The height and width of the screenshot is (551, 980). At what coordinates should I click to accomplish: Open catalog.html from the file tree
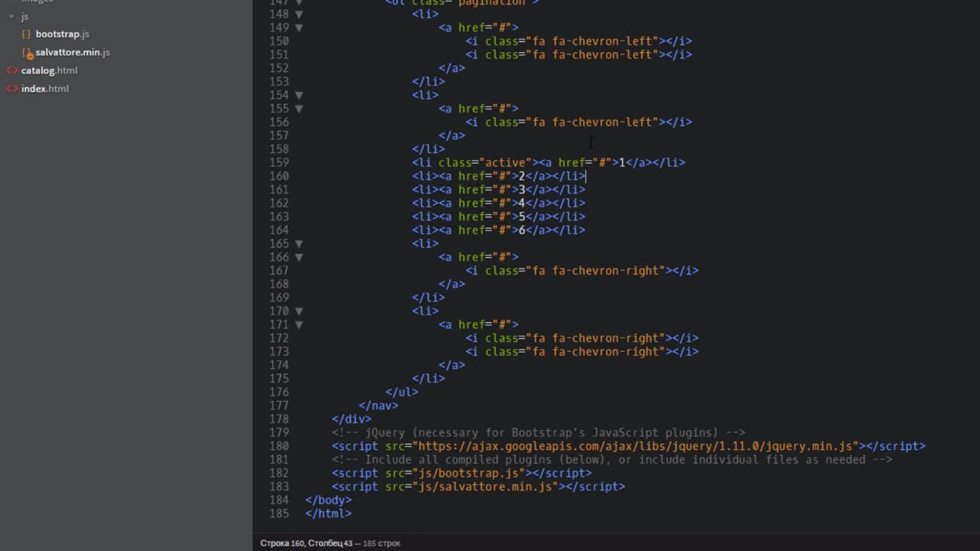click(x=49, y=70)
